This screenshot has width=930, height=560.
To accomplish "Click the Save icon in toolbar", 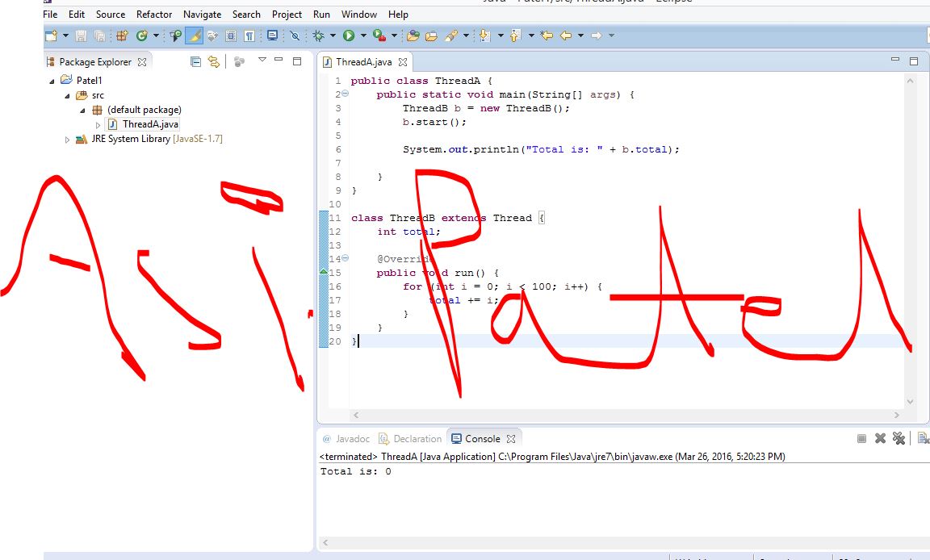I will [81, 36].
